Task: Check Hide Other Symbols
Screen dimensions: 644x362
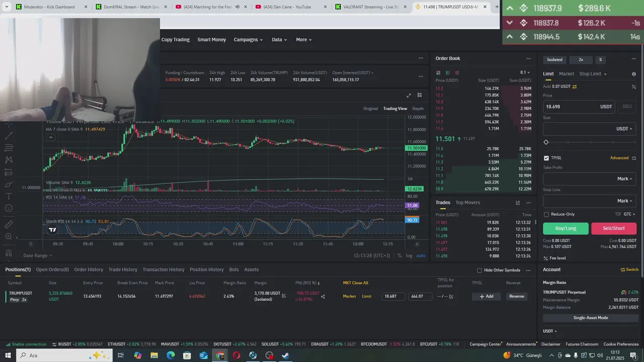Action: [479, 270]
